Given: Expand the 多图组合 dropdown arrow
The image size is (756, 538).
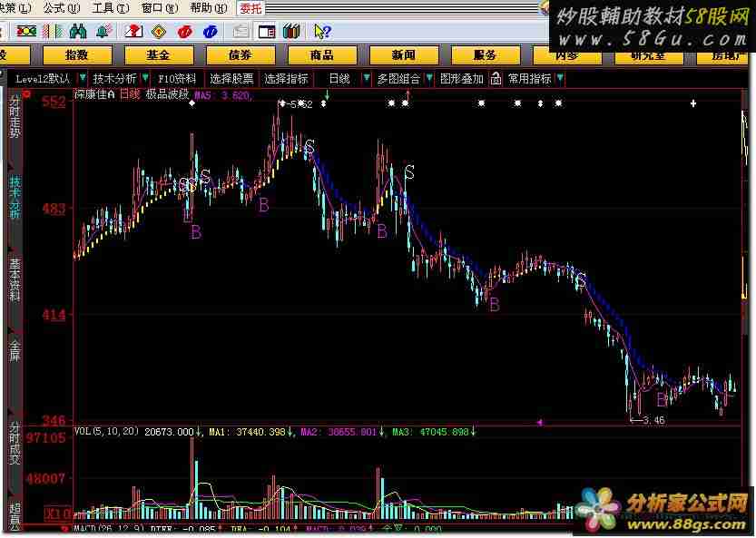Looking at the screenshot, I should click(428, 78).
